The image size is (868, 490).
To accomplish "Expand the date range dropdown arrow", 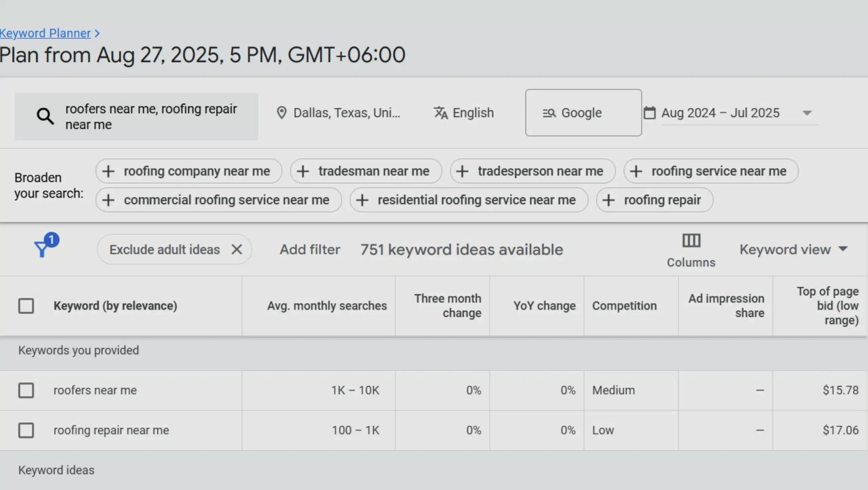I will 807,113.
